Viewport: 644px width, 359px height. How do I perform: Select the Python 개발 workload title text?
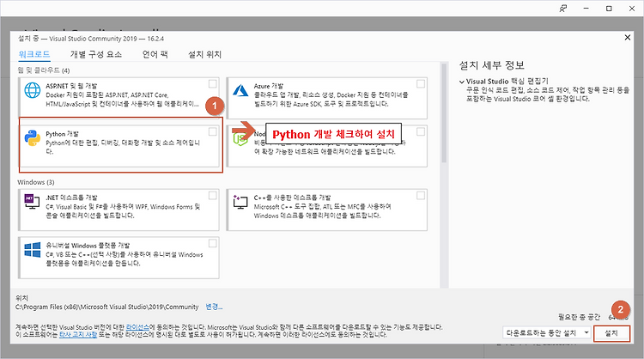(x=62, y=134)
